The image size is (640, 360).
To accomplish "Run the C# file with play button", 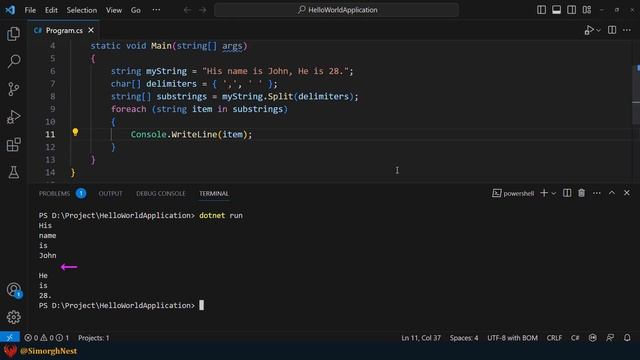I will 589,30.
